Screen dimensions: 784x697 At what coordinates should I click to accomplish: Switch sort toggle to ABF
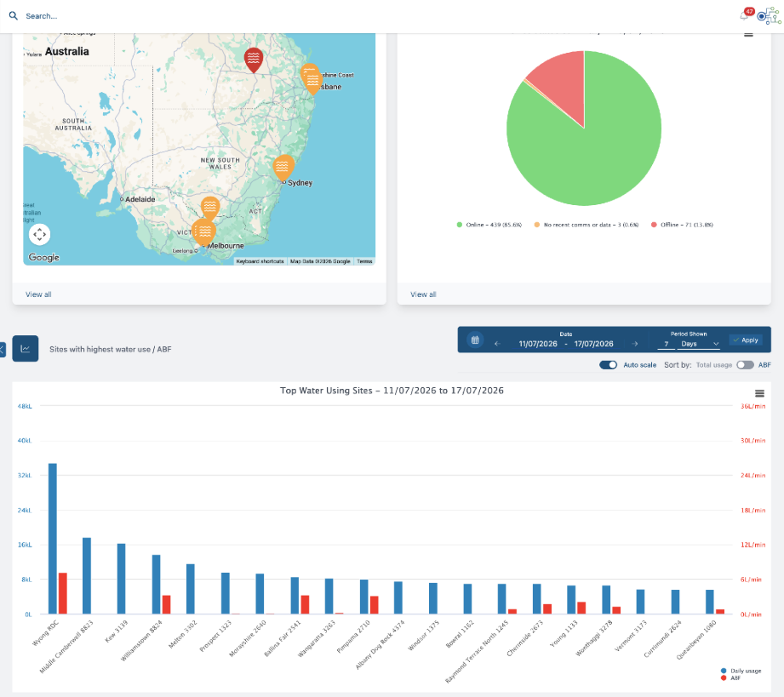pos(745,365)
